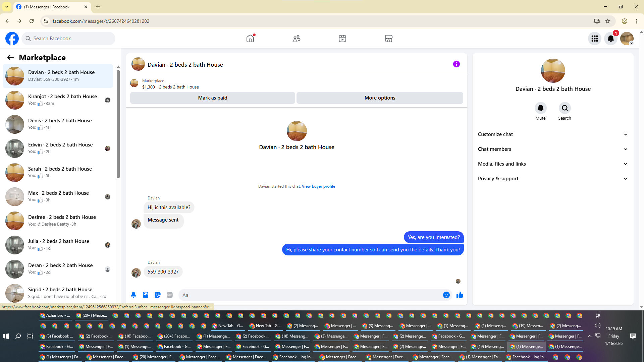
Task: Open the emoji picker in message box
Action: coord(446,295)
